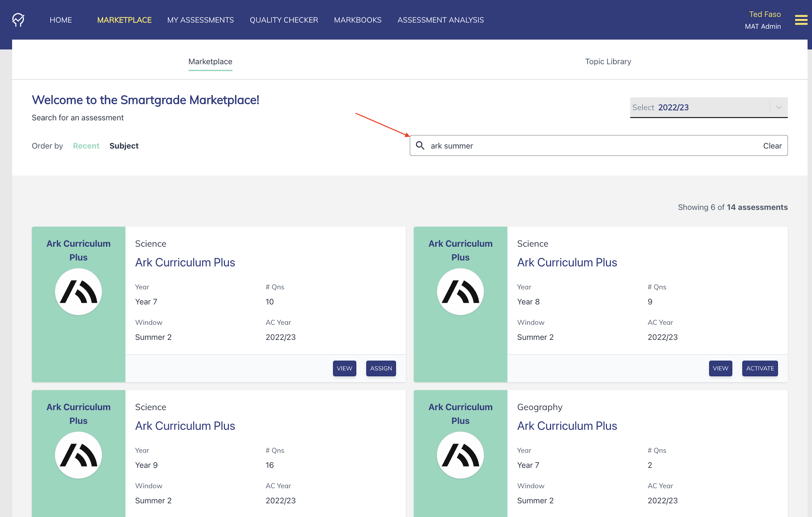Click the Smartgrade logo icon
The height and width of the screenshot is (517, 812).
18,20
